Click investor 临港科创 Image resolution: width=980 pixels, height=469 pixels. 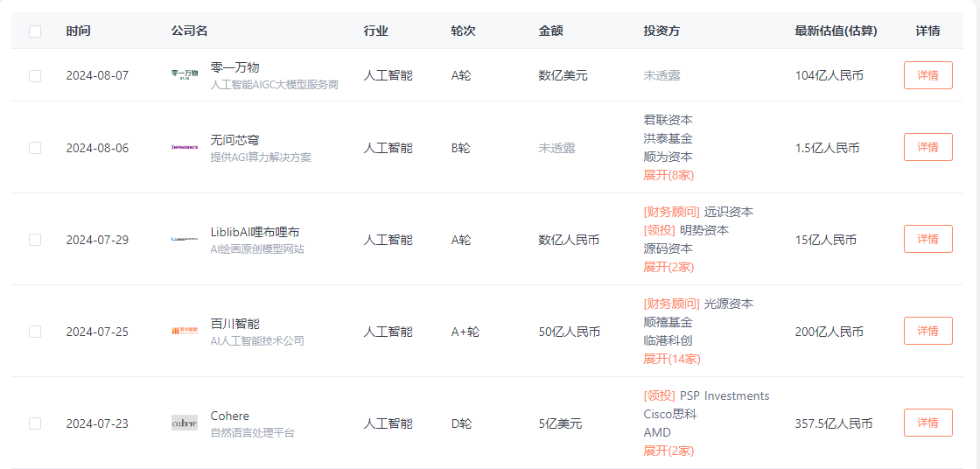coord(668,340)
